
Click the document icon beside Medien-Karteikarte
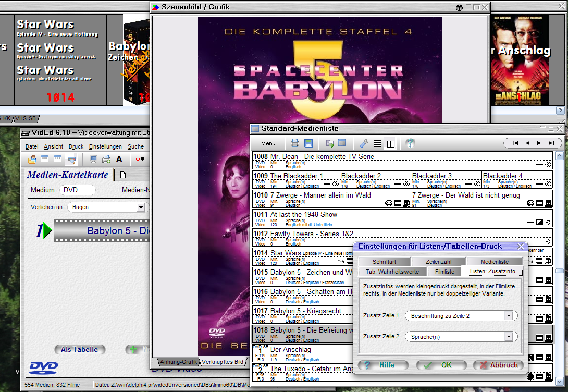123,175
